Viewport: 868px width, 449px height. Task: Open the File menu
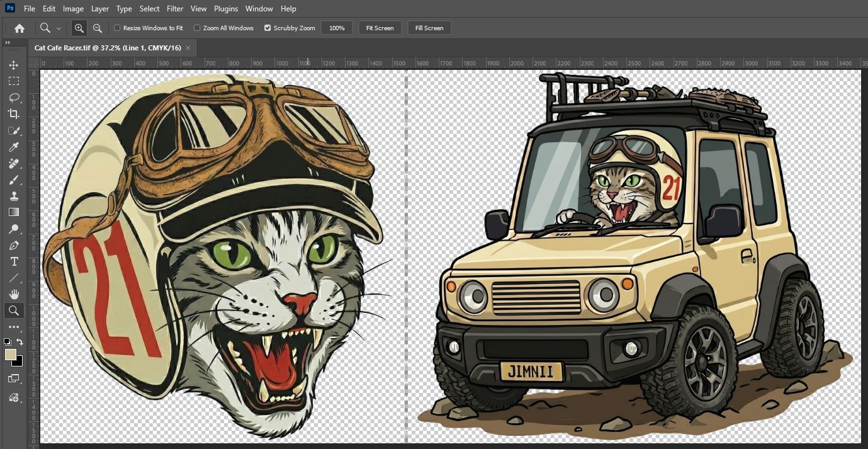pyautogui.click(x=30, y=9)
